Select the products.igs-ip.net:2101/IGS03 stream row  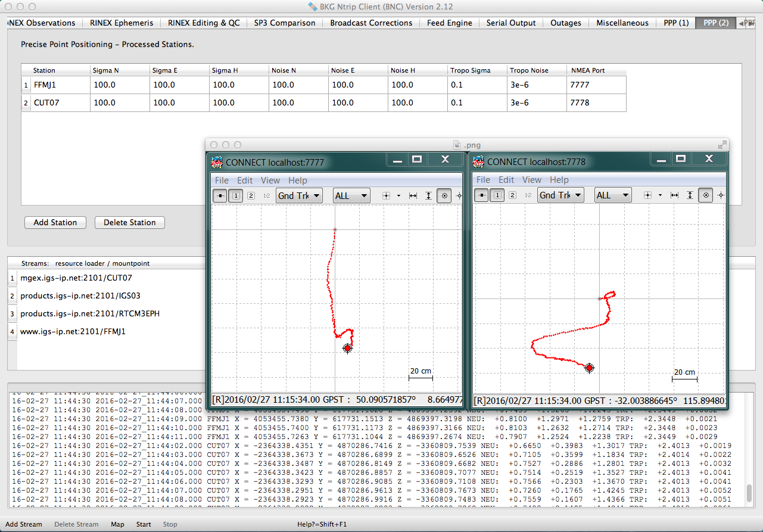80,295
